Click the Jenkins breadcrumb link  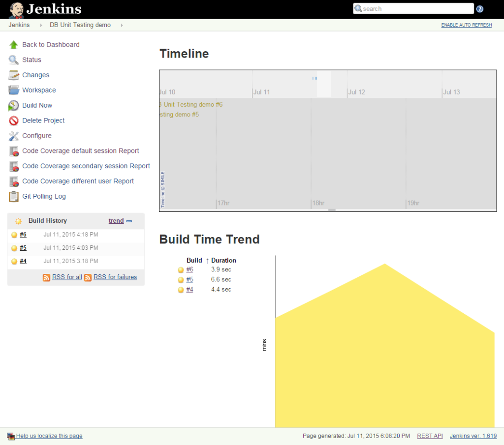click(x=19, y=25)
